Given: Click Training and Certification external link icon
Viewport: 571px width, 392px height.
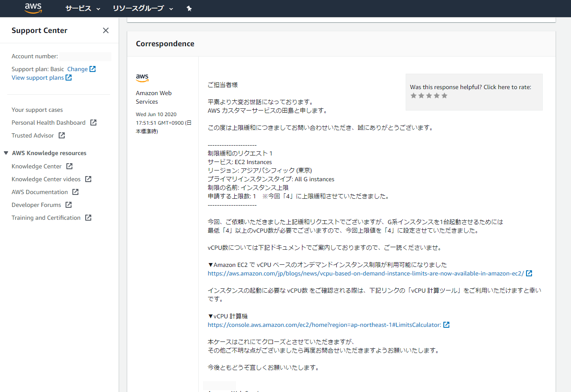Looking at the screenshot, I should [x=88, y=218].
